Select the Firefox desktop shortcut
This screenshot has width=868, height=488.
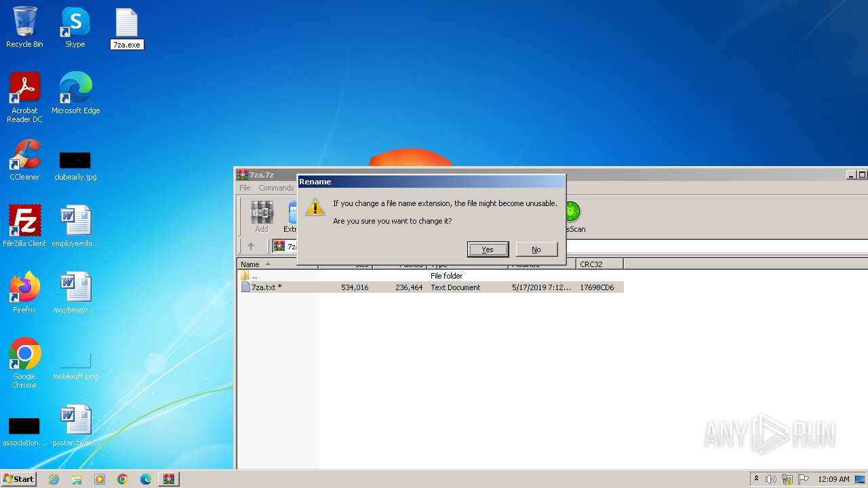click(24, 293)
